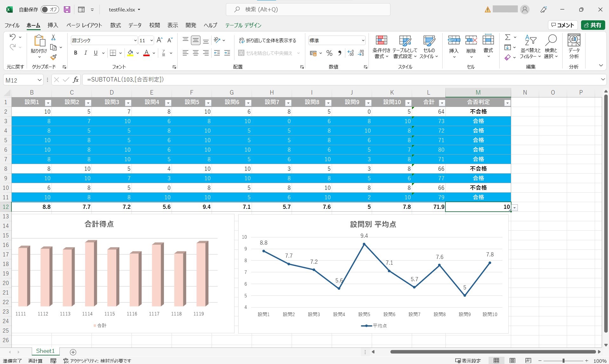Toggle Middle Align vertical alignment
609x364 pixels.
(196, 40)
